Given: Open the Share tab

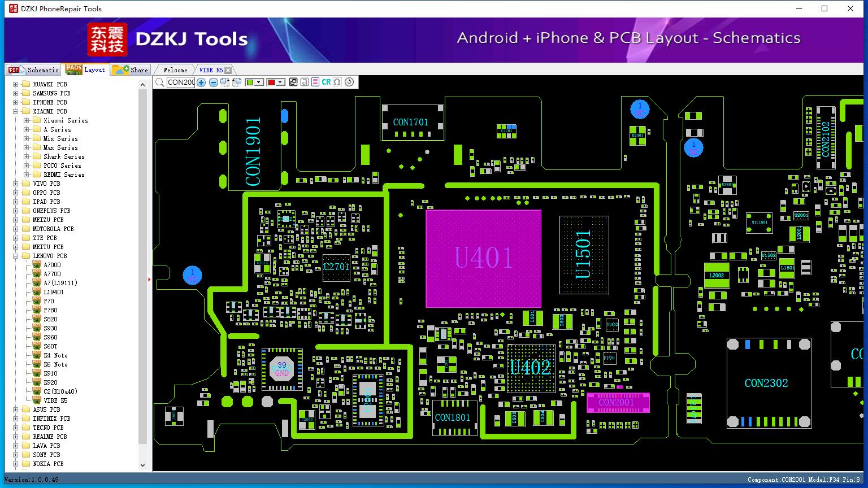Looking at the screenshot, I should [130, 69].
